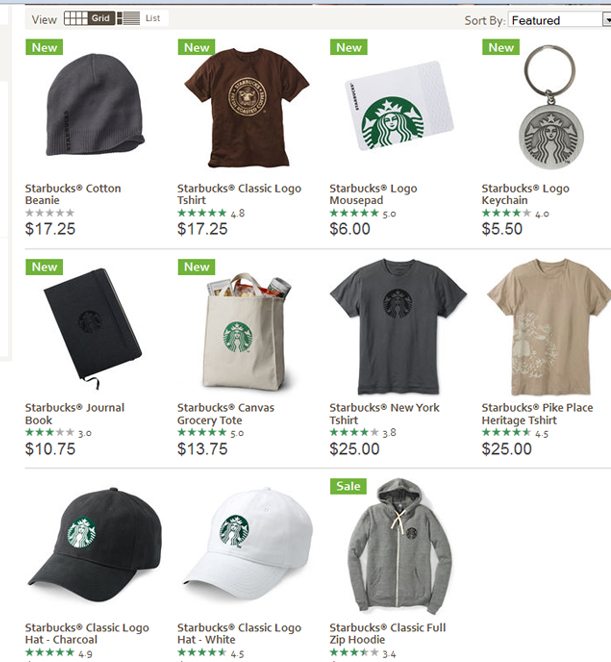Open the Sort By Featured dropdown
611x662 pixels.
tap(559, 20)
